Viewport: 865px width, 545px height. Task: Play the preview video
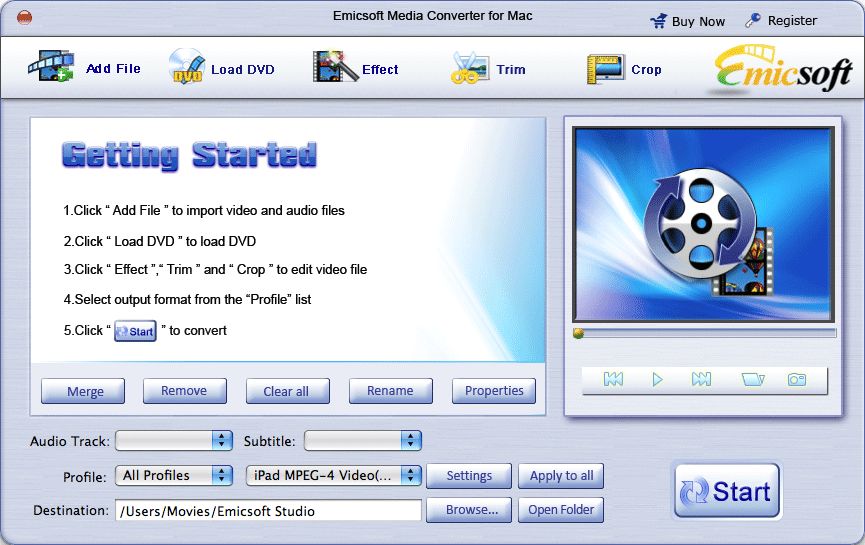[657, 379]
